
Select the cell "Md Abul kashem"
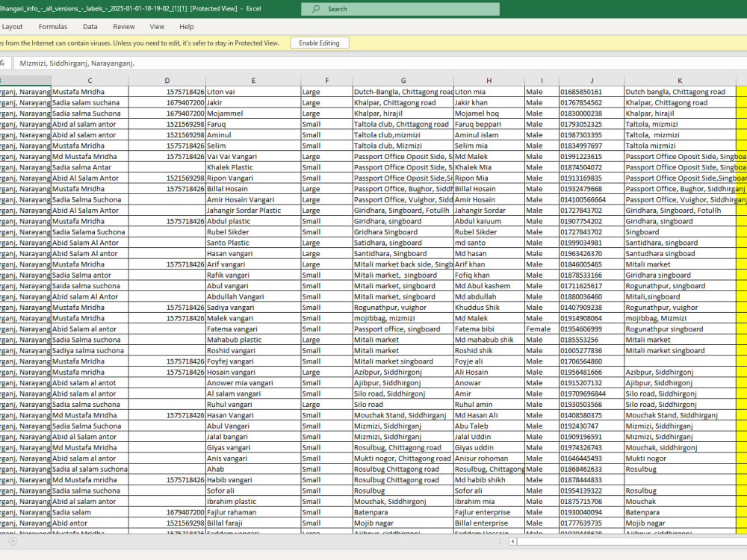click(x=489, y=286)
